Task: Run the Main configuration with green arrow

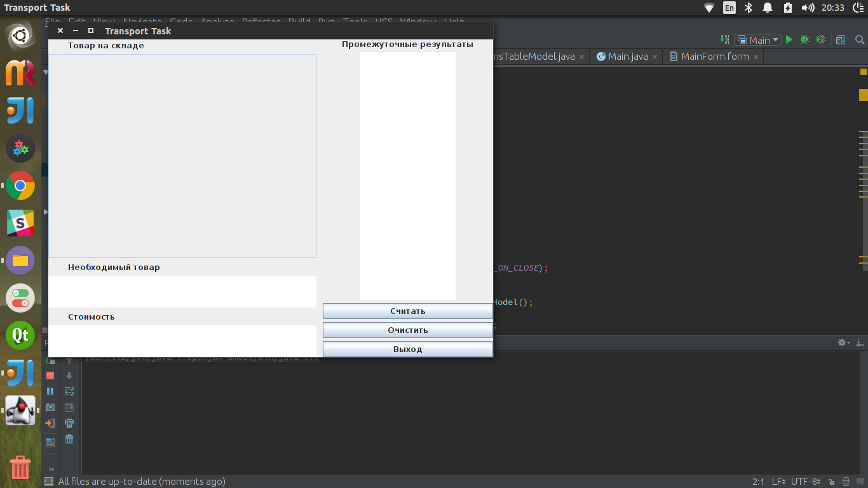Action: [789, 39]
